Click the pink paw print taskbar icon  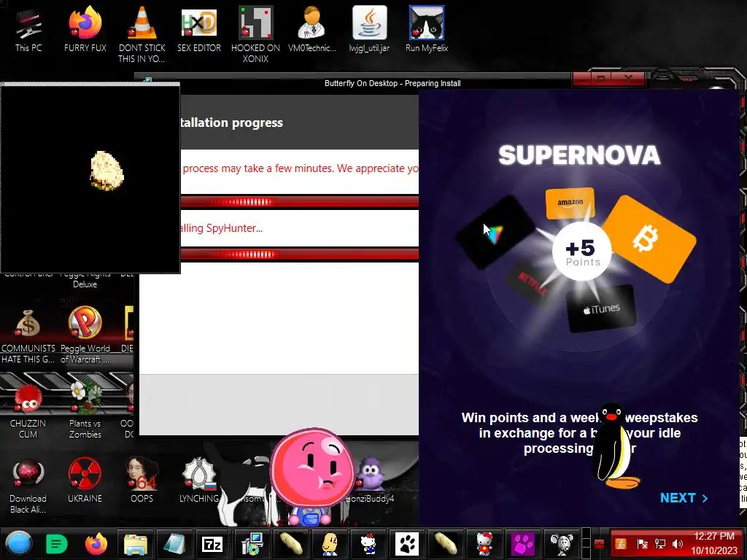coord(523,543)
